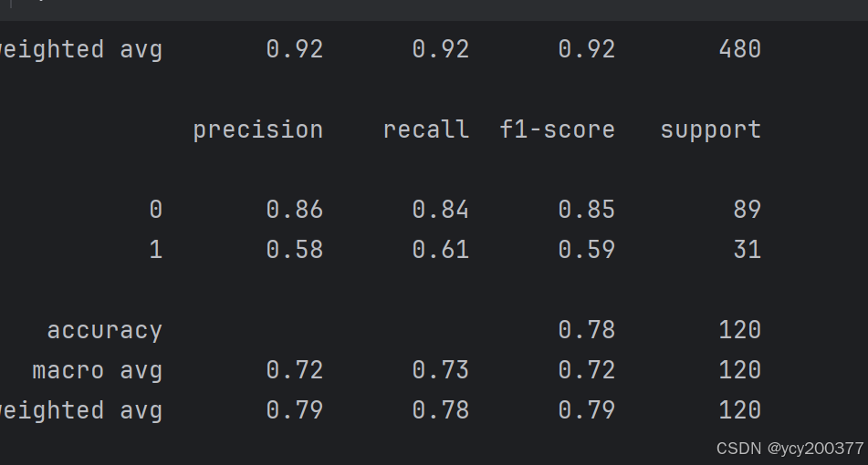Select macro avg recall value 0.73
The height and width of the screenshot is (465, 868).
click(441, 370)
